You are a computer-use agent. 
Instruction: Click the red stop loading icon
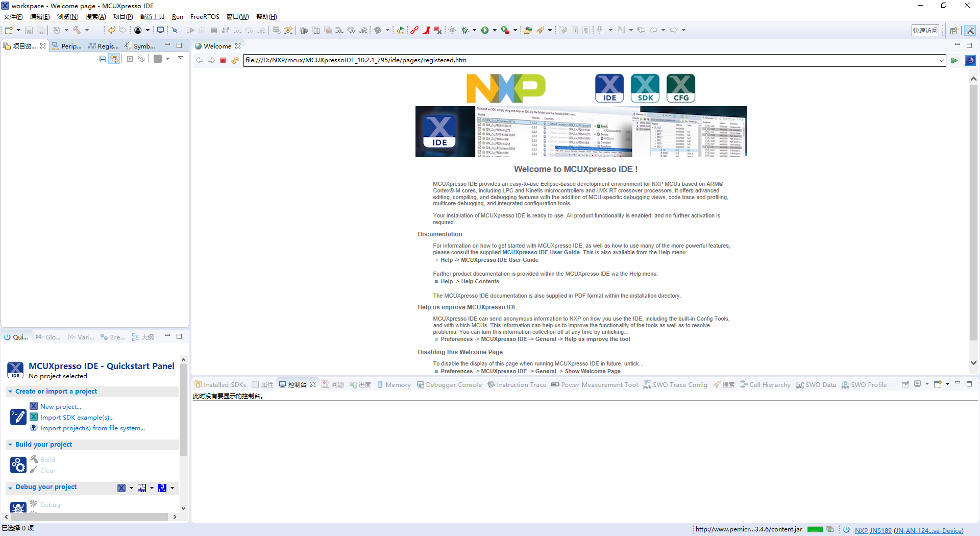tap(223, 60)
